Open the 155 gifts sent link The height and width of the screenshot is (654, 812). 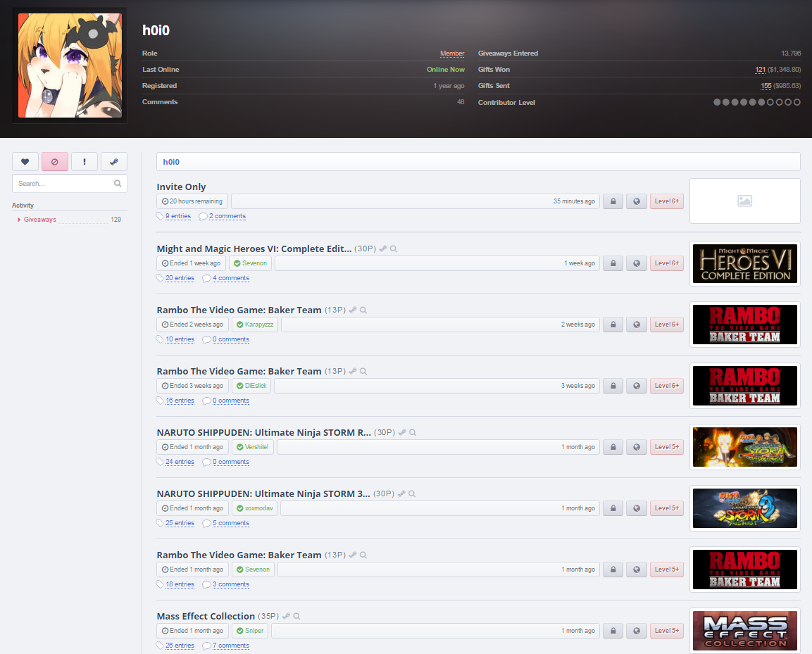pyautogui.click(x=766, y=86)
